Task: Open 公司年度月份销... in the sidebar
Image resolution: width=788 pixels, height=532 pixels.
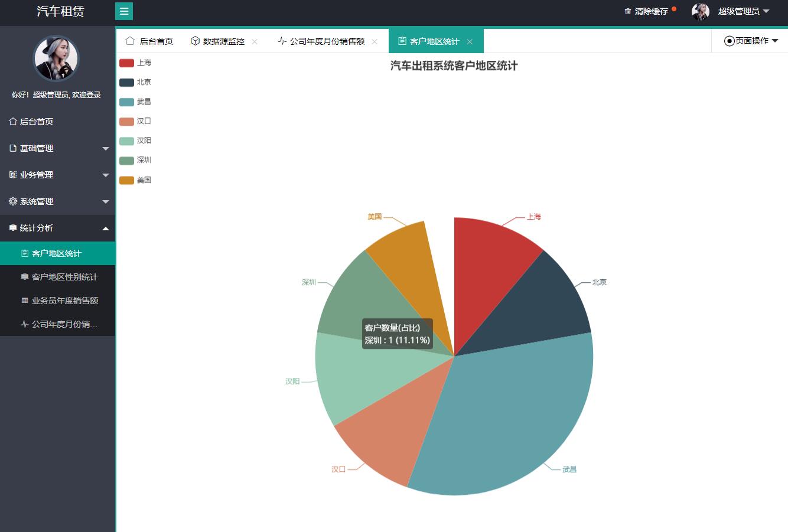Action: tap(57, 324)
